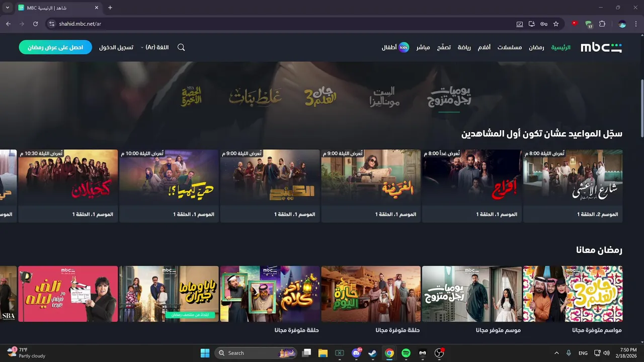Screen dimensions: 644x362
Task: Expand the اللغة (Ar) language dropdown
Action: tap(154, 47)
